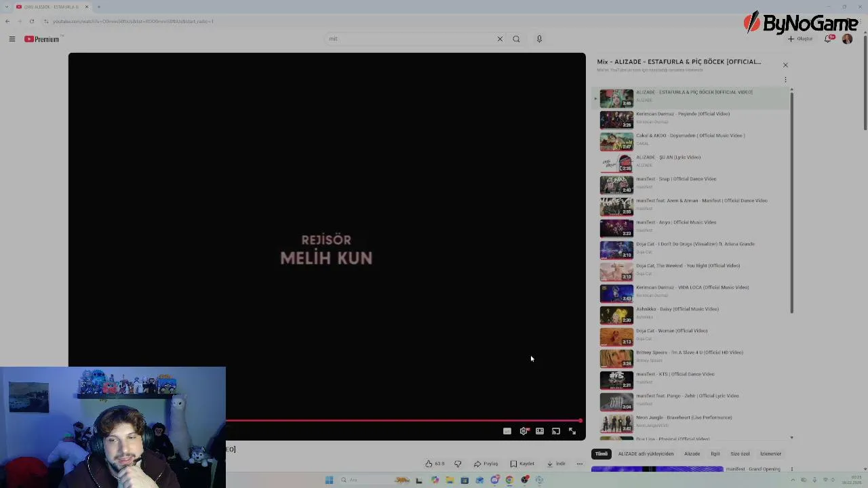Select the İzlenenler filter chip
Viewport: 868px width, 488px height.
770,454
